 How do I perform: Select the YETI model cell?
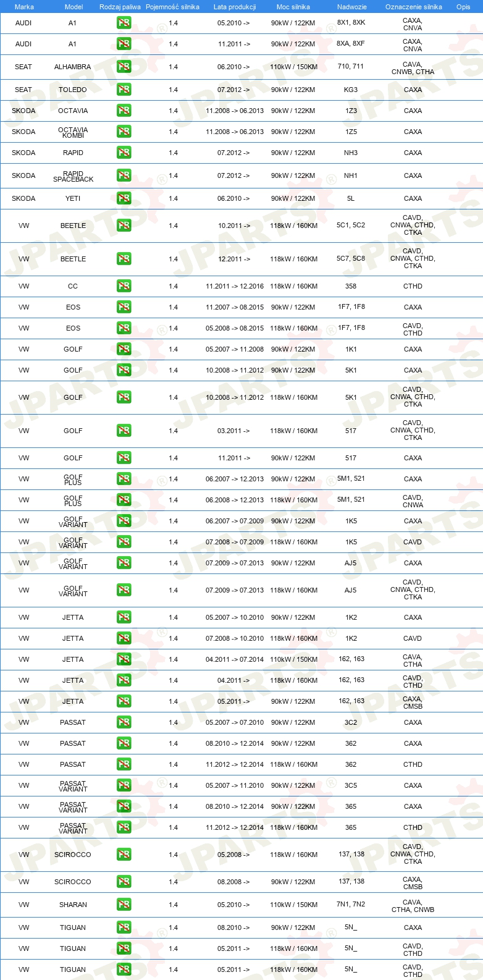(x=73, y=198)
